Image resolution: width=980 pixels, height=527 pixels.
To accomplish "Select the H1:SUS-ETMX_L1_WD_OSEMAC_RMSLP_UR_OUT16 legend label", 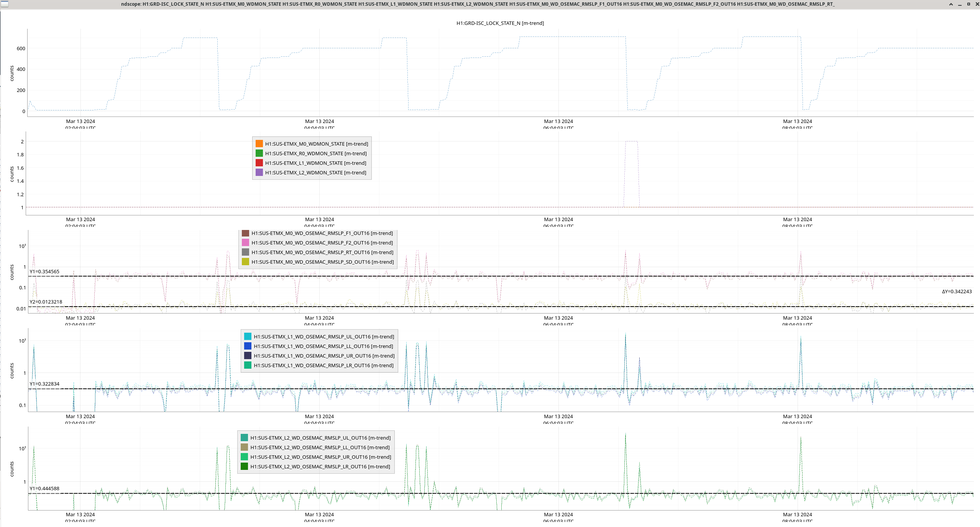I will 324,356.
